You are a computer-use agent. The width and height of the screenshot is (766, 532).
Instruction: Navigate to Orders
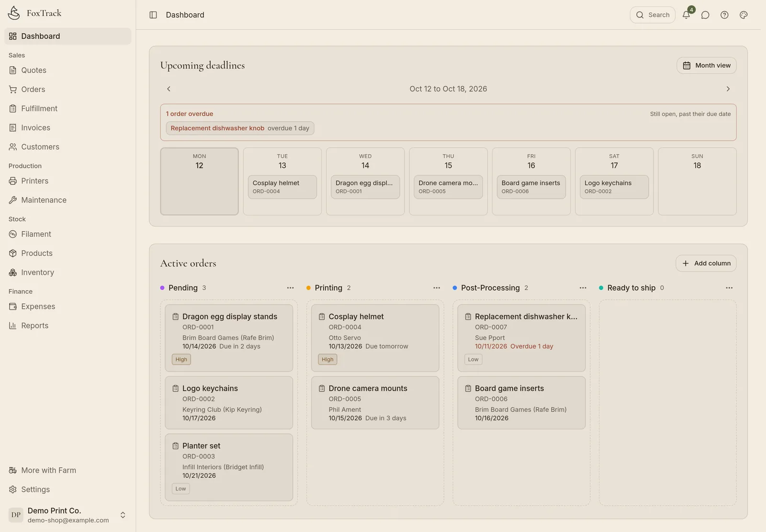coord(68,90)
